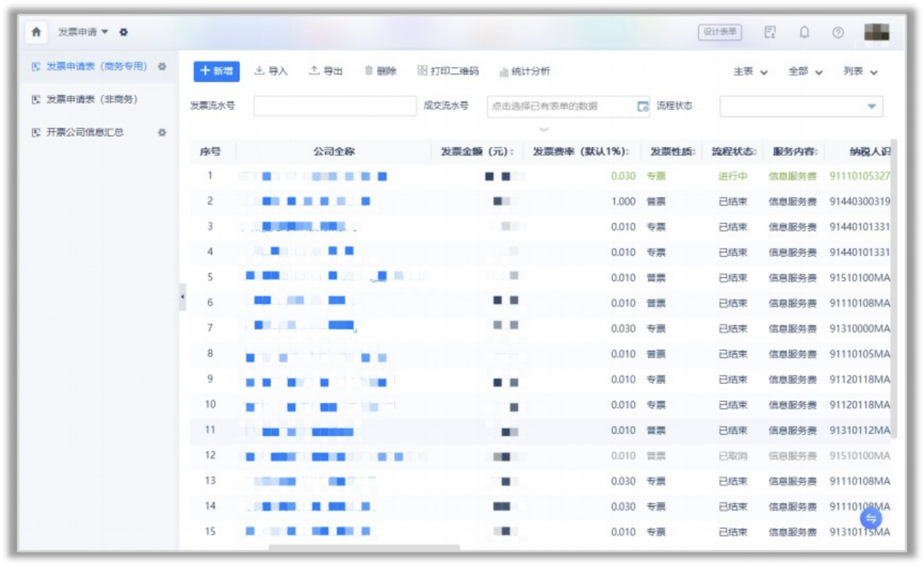
Task: Expand the 全部 dropdown
Action: 806,72
